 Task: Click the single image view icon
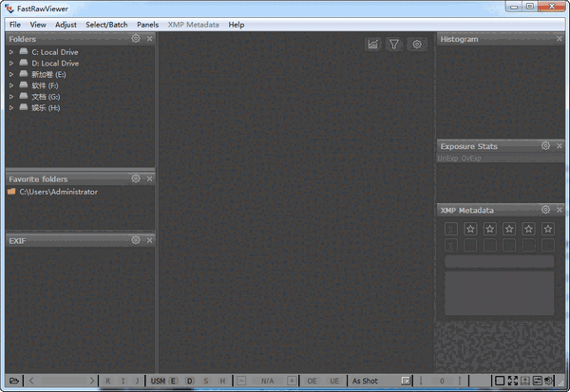coord(500,381)
